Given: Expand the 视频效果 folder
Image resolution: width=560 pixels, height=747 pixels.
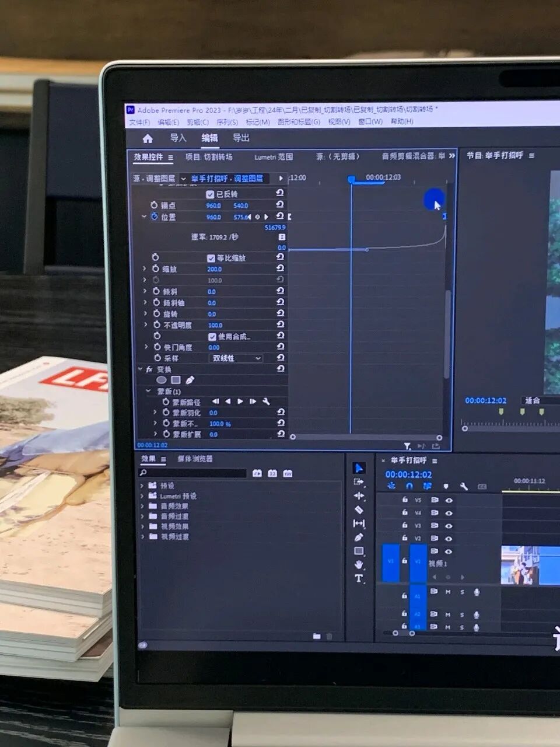Looking at the screenshot, I should pyautogui.click(x=142, y=526).
